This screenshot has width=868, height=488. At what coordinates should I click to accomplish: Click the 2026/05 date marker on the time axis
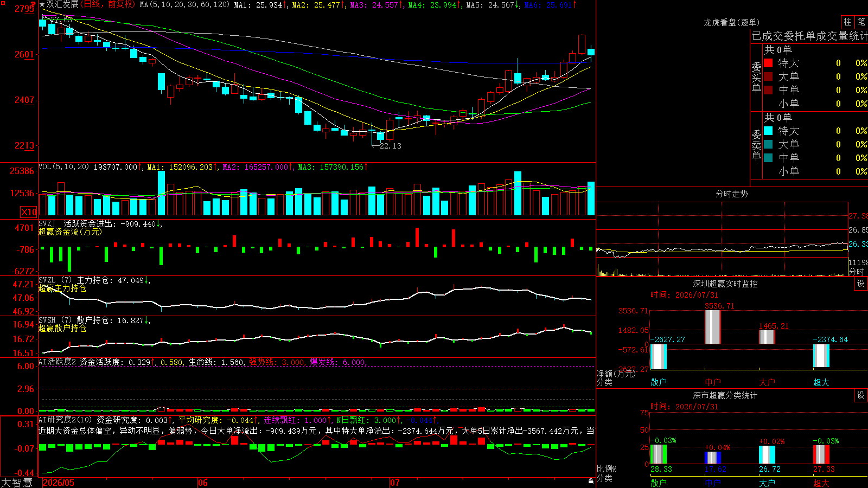pyautogui.click(x=59, y=483)
